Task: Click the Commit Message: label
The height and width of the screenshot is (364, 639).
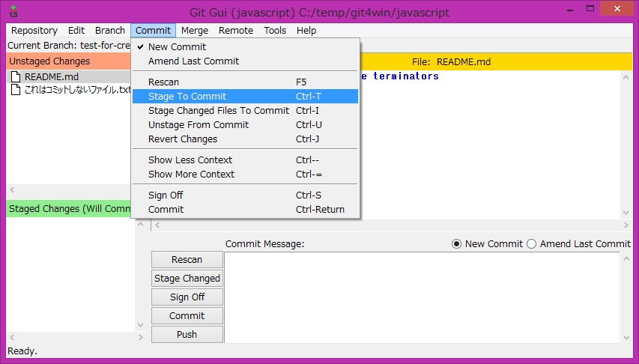Action: pyautogui.click(x=265, y=243)
